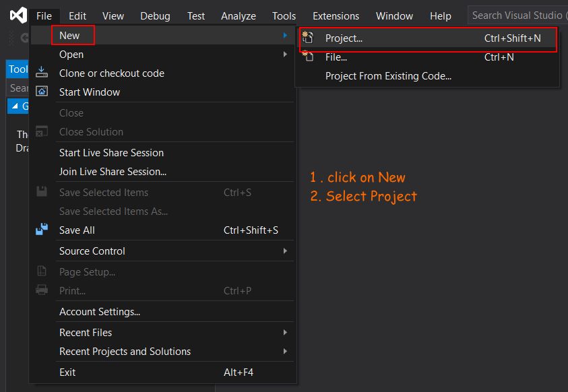Open the File menu
Image resolution: width=568 pixels, height=392 pixels.
(44, 15)
